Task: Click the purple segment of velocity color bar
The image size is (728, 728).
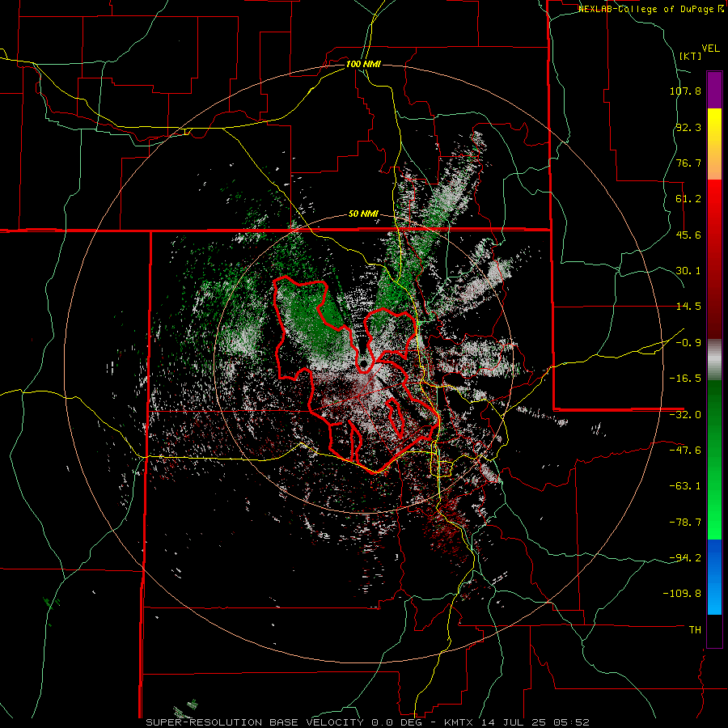Action: 714,90
